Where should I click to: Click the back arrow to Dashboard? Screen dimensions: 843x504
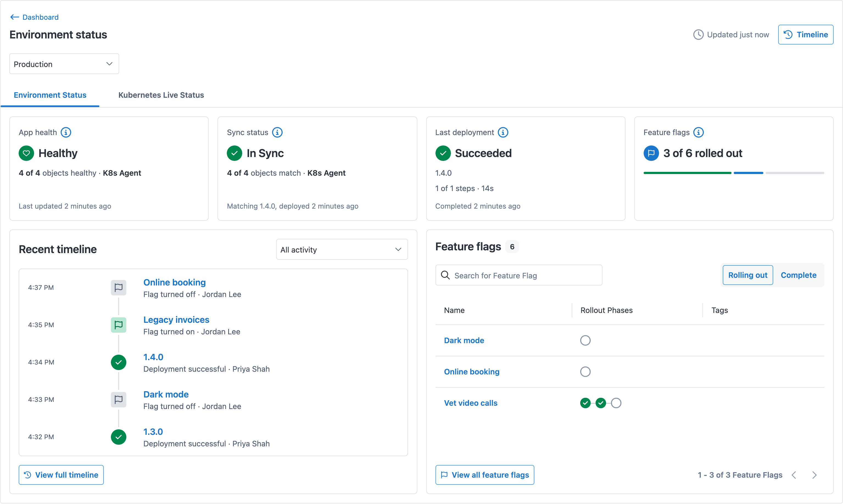point(15,17)
